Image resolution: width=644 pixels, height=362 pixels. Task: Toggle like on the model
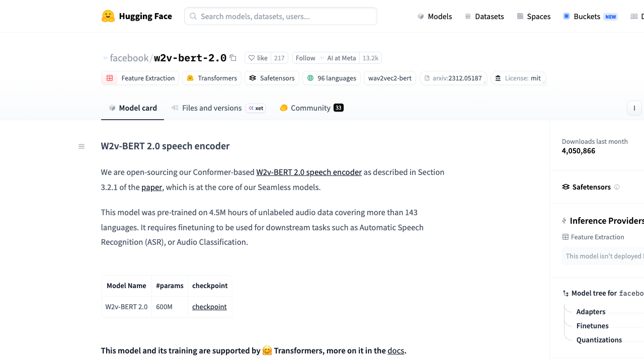point(258,58)
